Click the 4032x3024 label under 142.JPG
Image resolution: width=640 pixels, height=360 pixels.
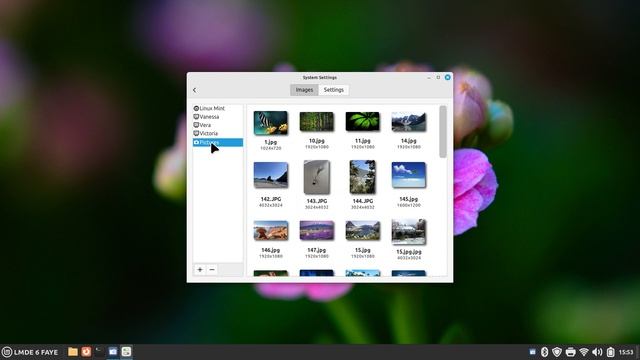pos(271,205)
